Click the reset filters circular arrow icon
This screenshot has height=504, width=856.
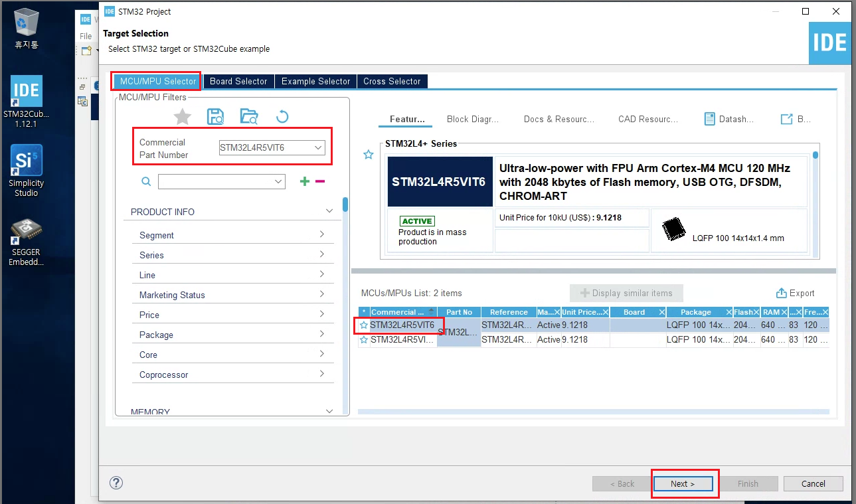(x=282, y=117)
